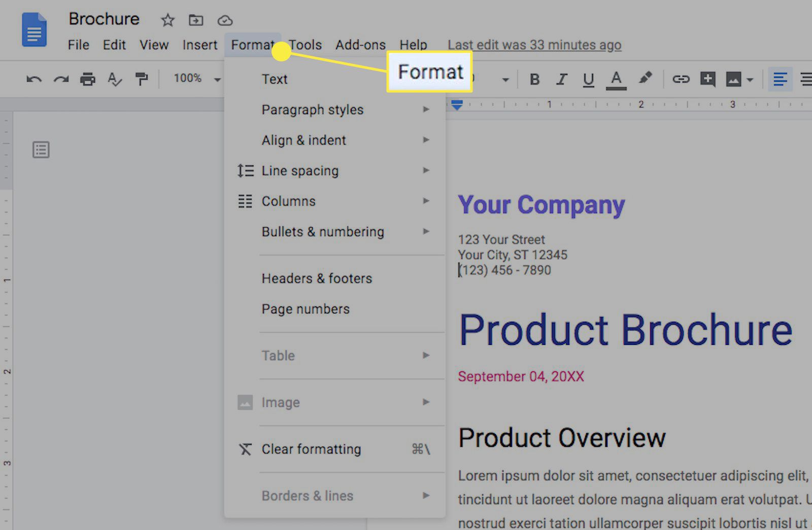Click the Your City, ST 12345 line
812x530 pixels.
513,255
